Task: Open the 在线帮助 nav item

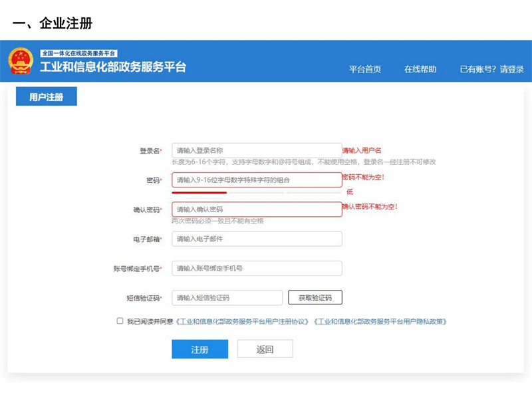Action: point(420,69)
